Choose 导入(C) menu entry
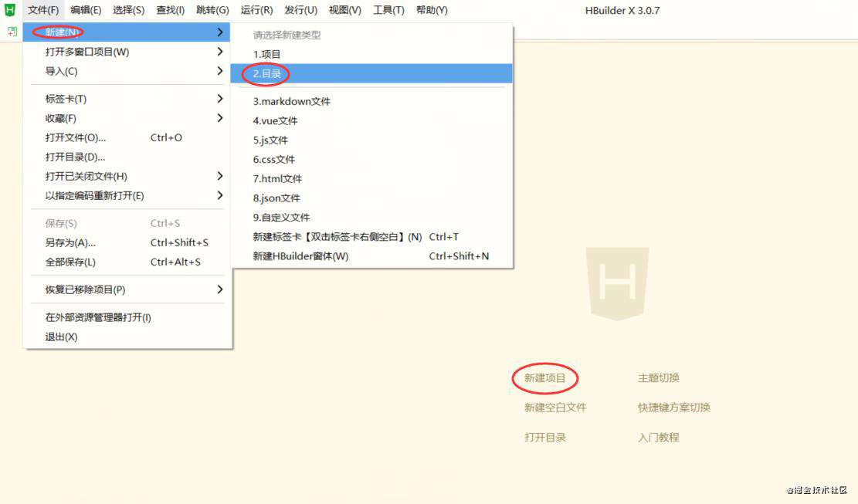 coord(127,71)
